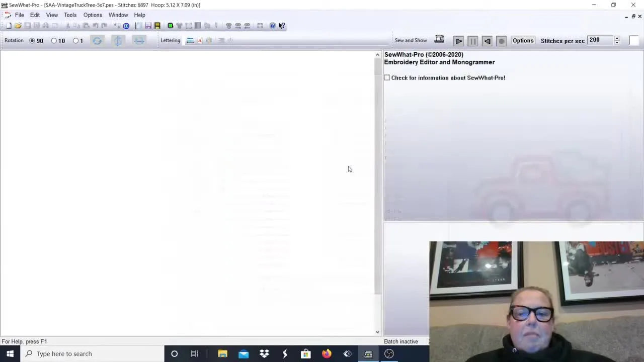Edit the Stitches per sec value field

coord(599,40)
